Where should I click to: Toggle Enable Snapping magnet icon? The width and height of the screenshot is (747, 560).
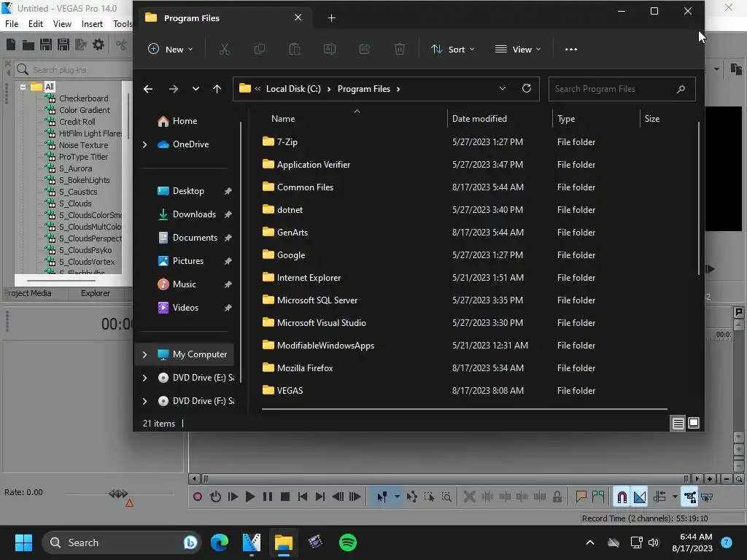pos(622,497)
